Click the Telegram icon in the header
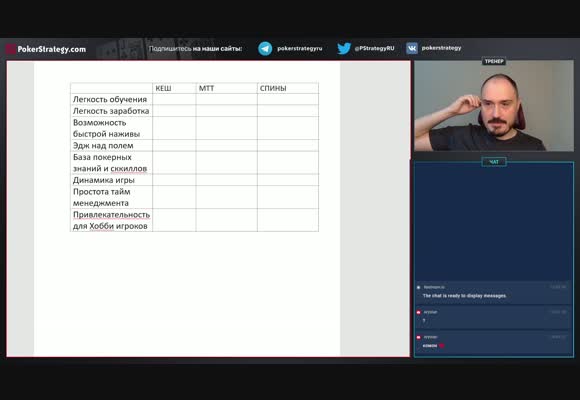This screenshot has height=400, width=580. click(265, 48)
